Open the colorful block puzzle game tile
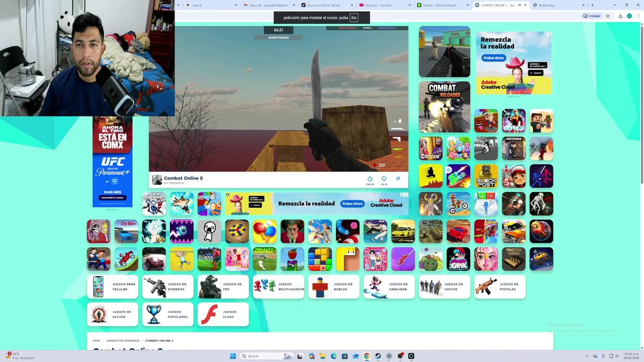Viewport: 644px width, 362px height. pyautogui.click(x=320, y=259)
